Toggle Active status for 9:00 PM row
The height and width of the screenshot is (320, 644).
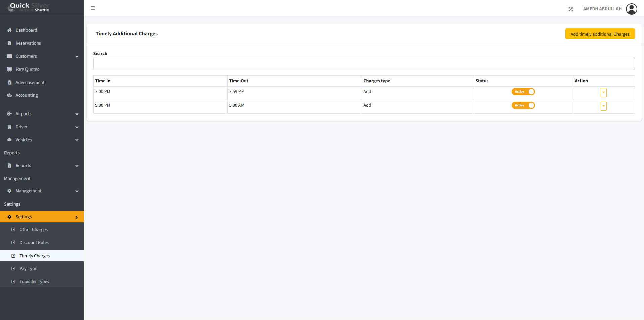523,105
